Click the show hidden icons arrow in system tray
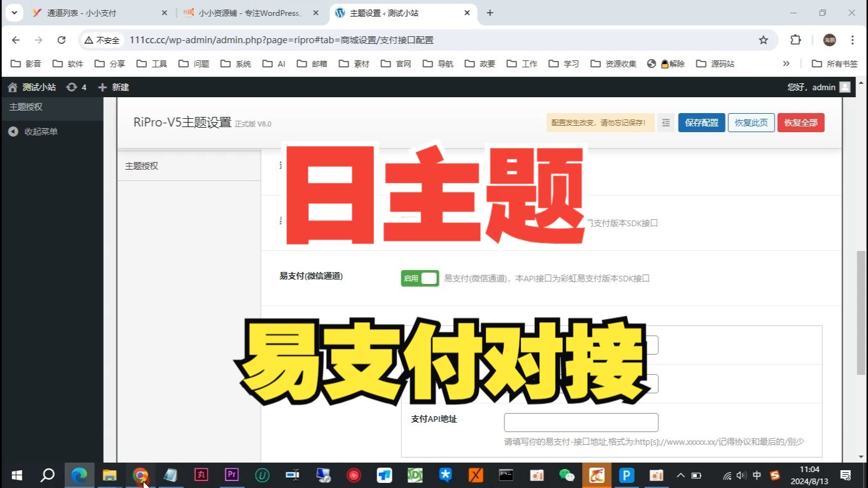 pyautogui.click(x=680, y=475)
